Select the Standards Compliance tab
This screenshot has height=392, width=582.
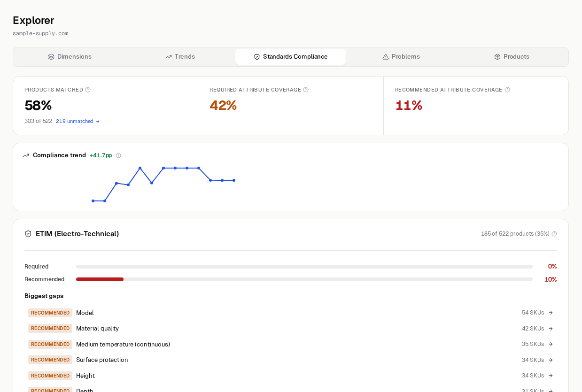[291, 57]
